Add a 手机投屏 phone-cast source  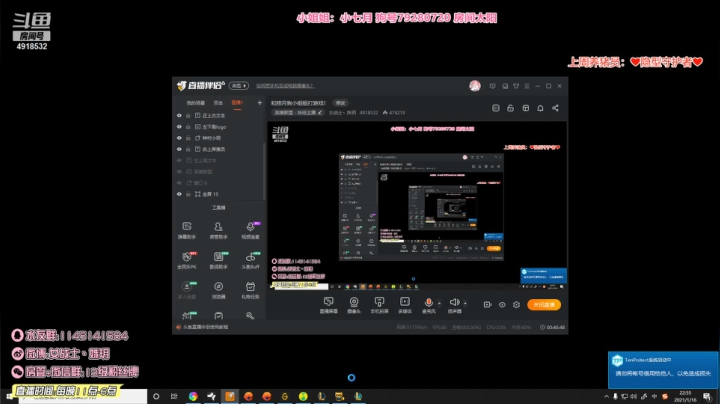coord(379,305)
